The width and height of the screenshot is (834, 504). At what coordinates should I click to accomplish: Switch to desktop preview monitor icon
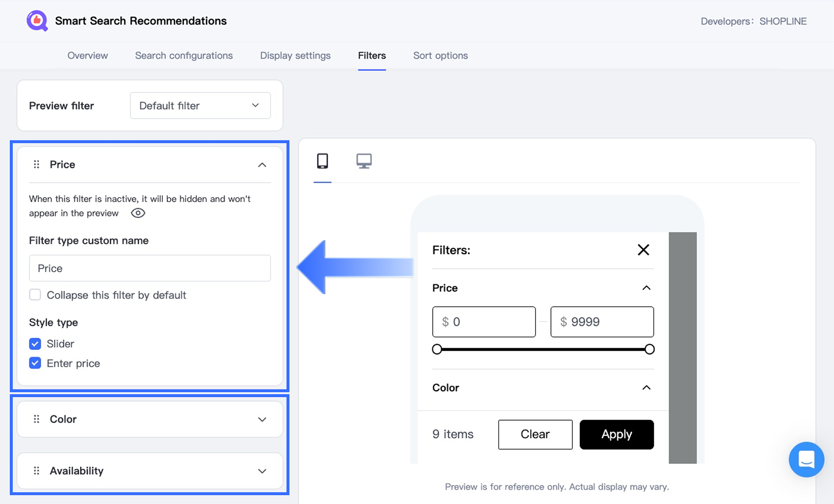point(364,161)
